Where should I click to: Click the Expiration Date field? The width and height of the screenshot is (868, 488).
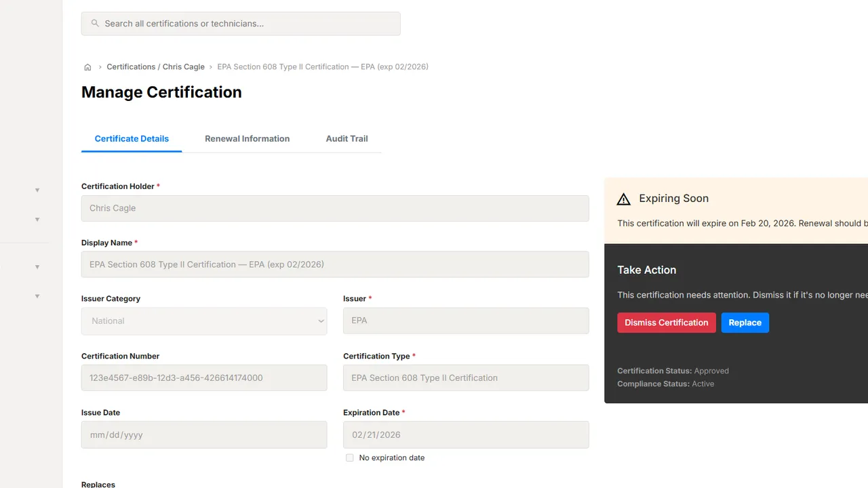click(x=466, y=434)
